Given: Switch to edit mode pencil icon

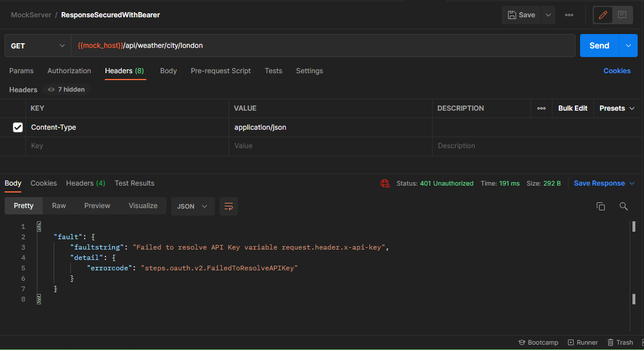Looking at the screenshot, I should [x=603, y=15].
